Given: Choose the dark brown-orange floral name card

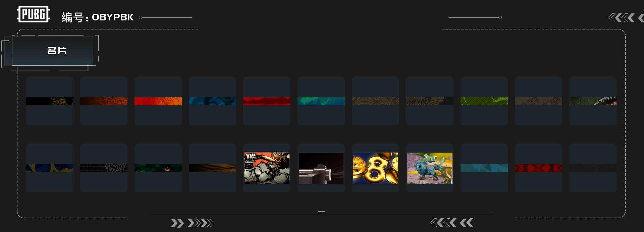Looking at the screenshot, I should pyautogui.click(x=104, y=101).
